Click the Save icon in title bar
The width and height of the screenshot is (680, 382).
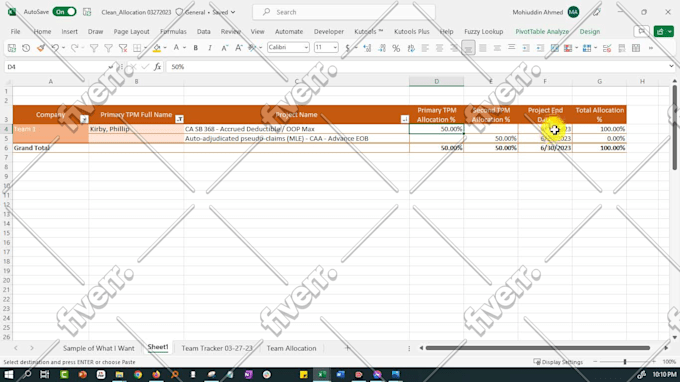87,12
